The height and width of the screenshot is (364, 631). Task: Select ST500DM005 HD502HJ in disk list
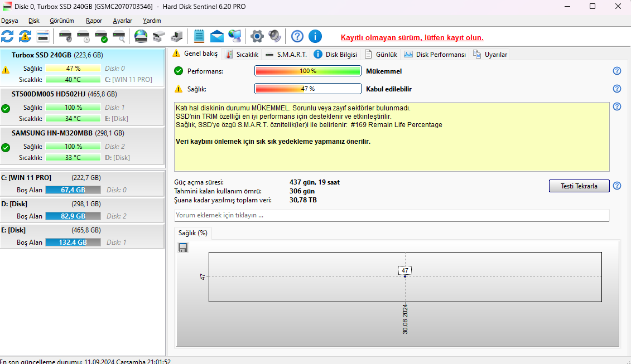(82, 106)
